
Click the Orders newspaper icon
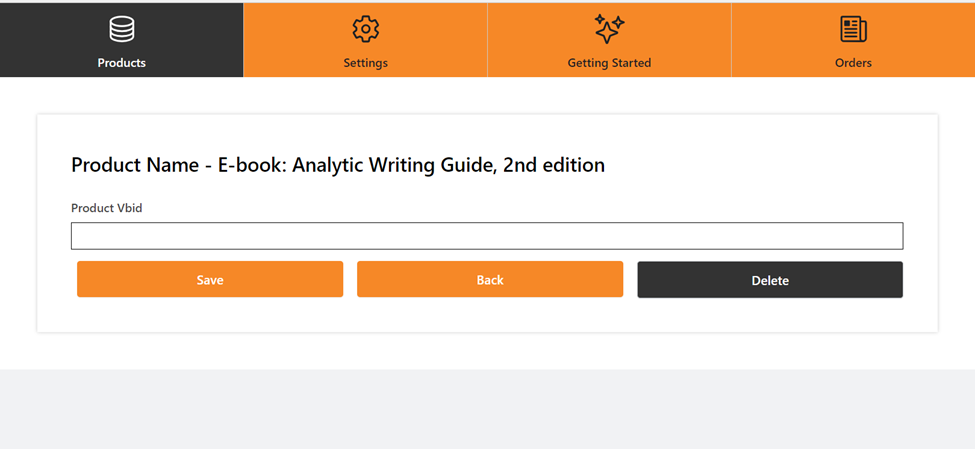pyautogui.click(x=853, y=29)
